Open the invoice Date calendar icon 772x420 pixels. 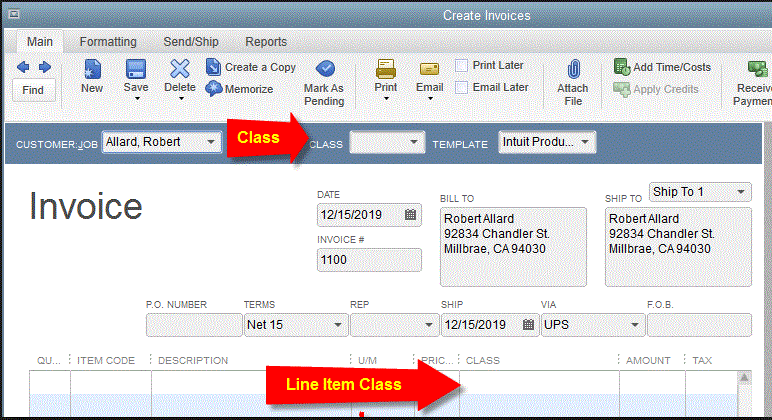tap(410, 215)
